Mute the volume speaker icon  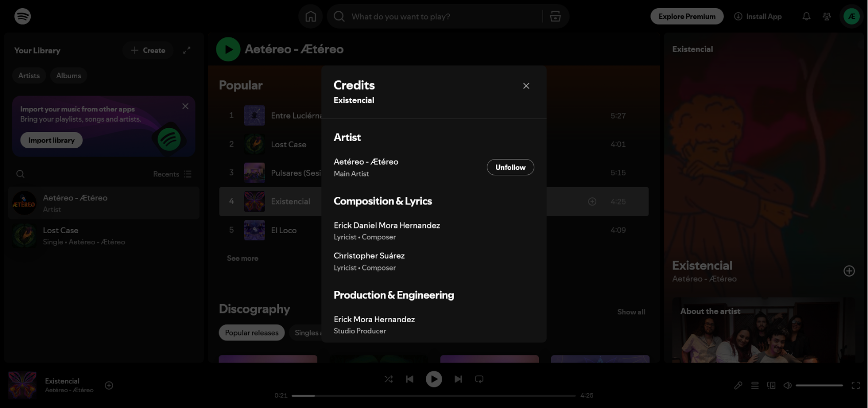(788, 386)
